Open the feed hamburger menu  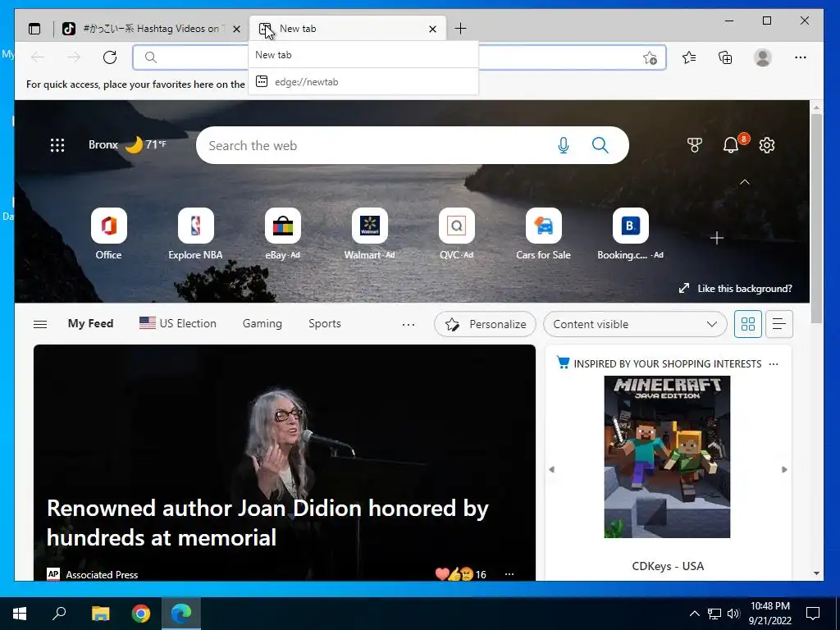(x=40, y=324)
